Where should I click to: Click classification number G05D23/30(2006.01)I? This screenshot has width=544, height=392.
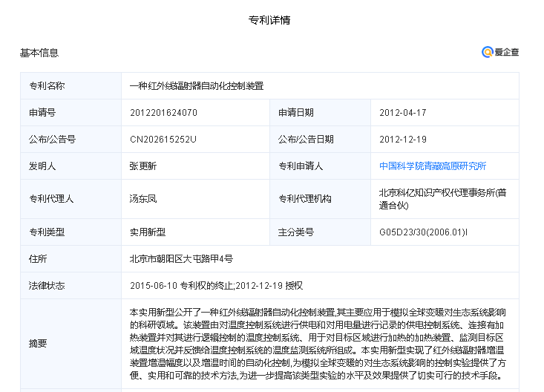pyautogui.click(x=423, y=232)
